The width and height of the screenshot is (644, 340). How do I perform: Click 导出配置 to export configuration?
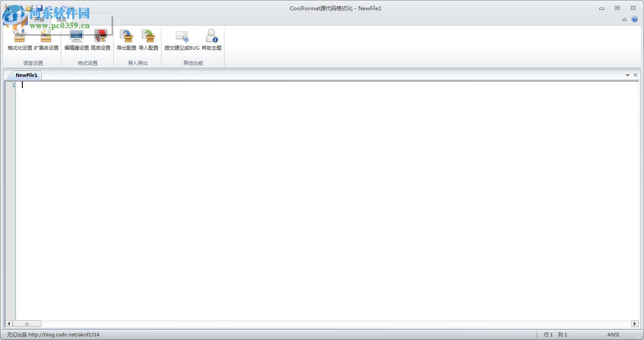(127, 39)
